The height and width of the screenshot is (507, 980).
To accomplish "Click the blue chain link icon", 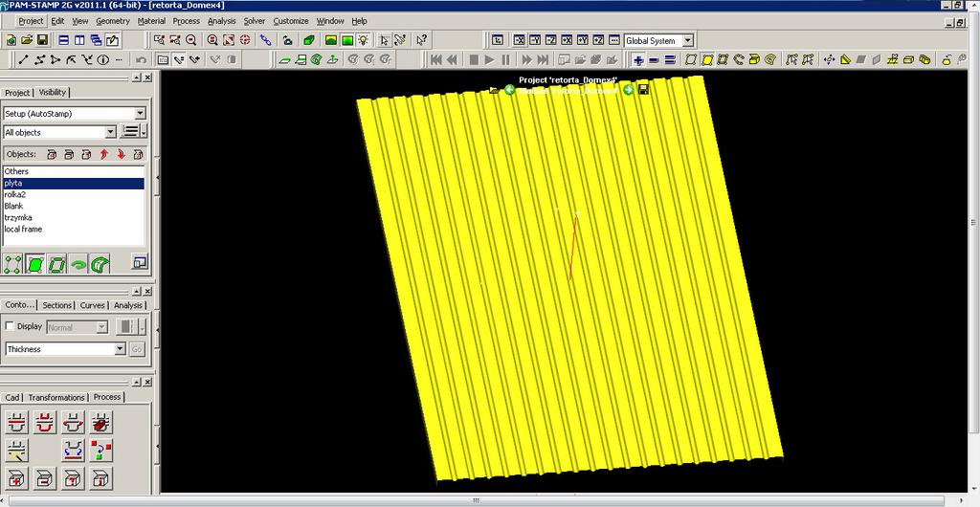I will click(x=266, y=40).
